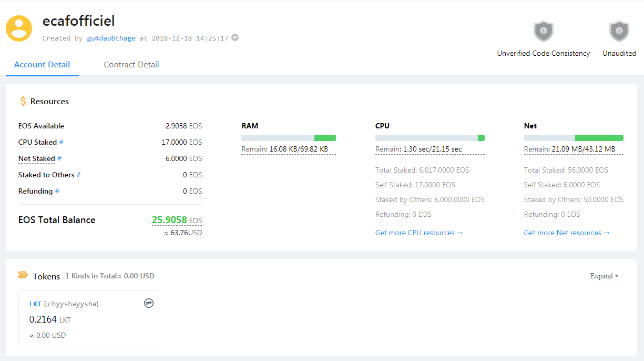Screen dimensions: 644x361
Task: Click the account name ecafofficiel
Action: point(78,21)
